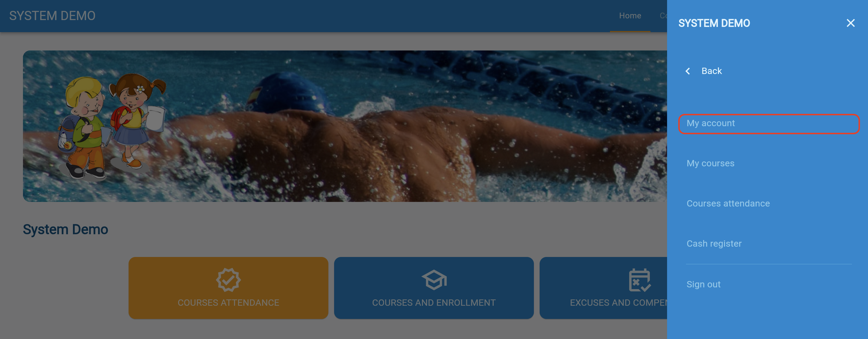Image resolution: width=868 pixels, height=339 pixels.
Task: Go Back in the side menu
Action: pyautogui.click(x=711, y=71)
